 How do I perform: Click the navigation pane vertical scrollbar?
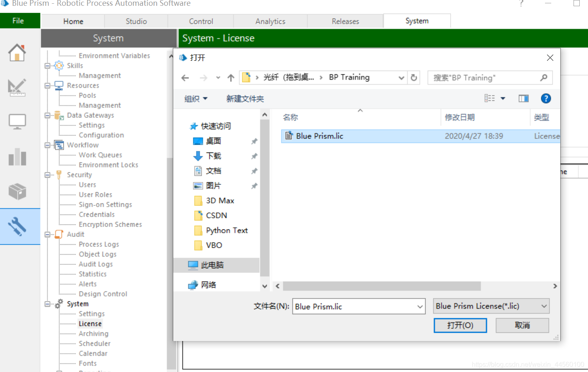[x=265, y=198]
